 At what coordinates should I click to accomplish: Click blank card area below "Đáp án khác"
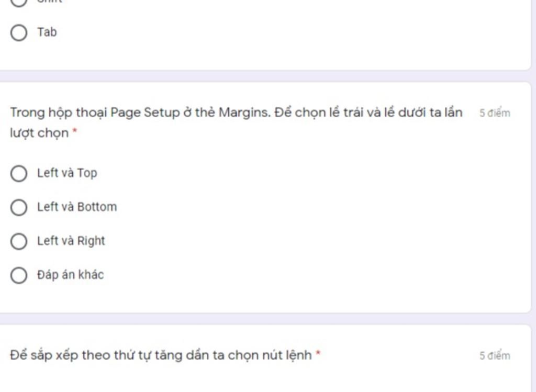click(x=262, y=297)
